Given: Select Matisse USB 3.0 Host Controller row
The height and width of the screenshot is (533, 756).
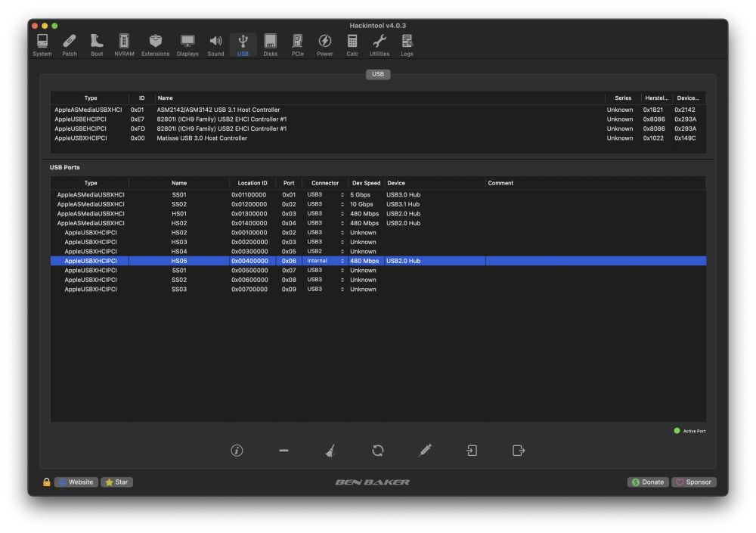Looking at the screenshot, I should [x=378, y=138].
